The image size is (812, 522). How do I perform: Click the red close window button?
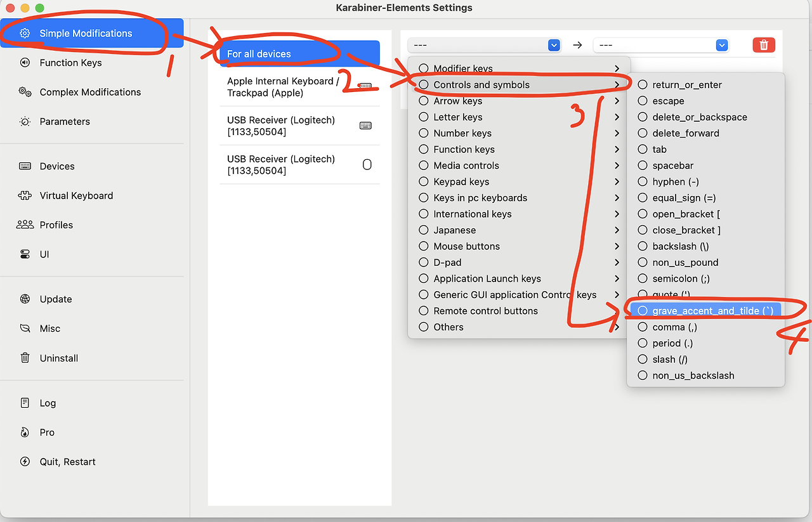pos(11,8)
